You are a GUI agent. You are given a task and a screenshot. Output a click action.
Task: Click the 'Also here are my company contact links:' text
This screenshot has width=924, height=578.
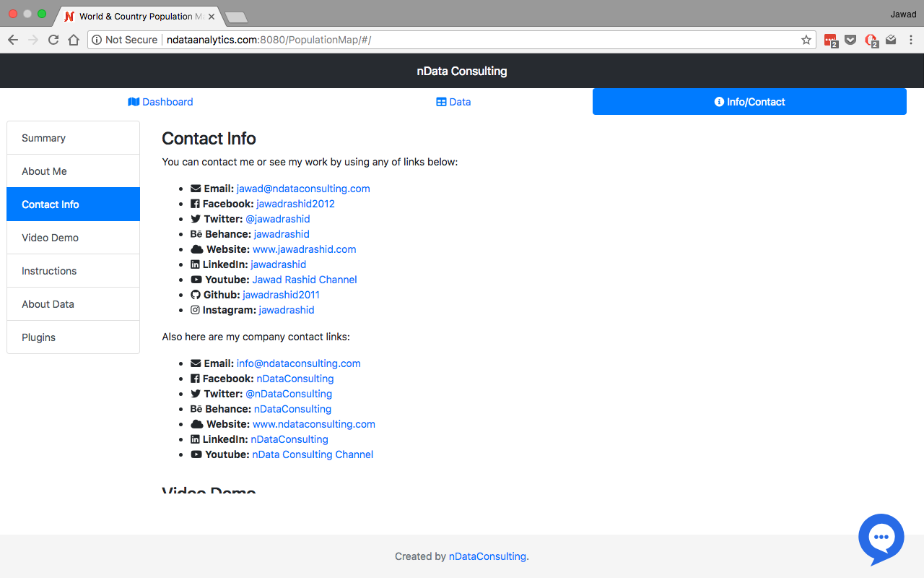[x=256, y=337]
